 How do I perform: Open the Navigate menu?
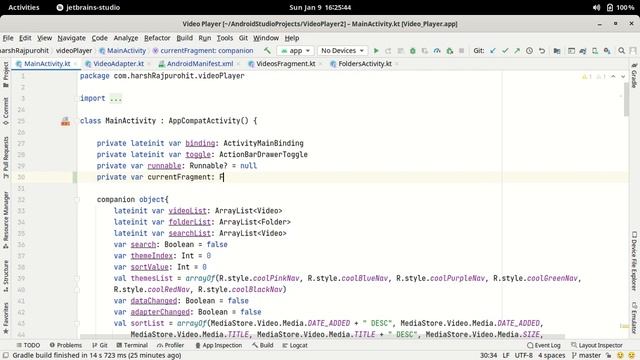71,38
